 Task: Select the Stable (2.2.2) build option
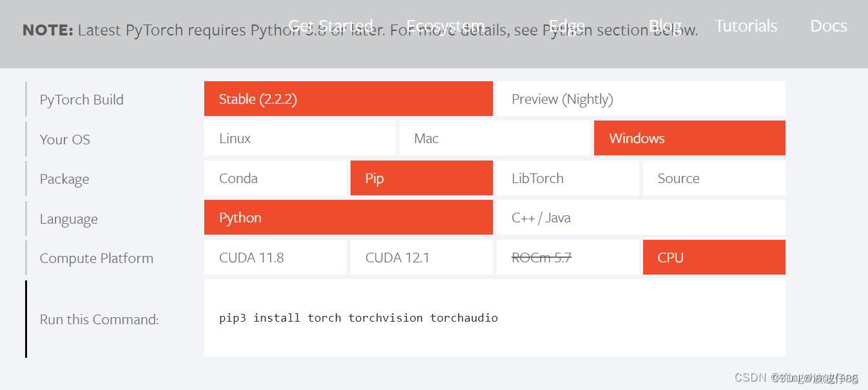pos(348,99)
